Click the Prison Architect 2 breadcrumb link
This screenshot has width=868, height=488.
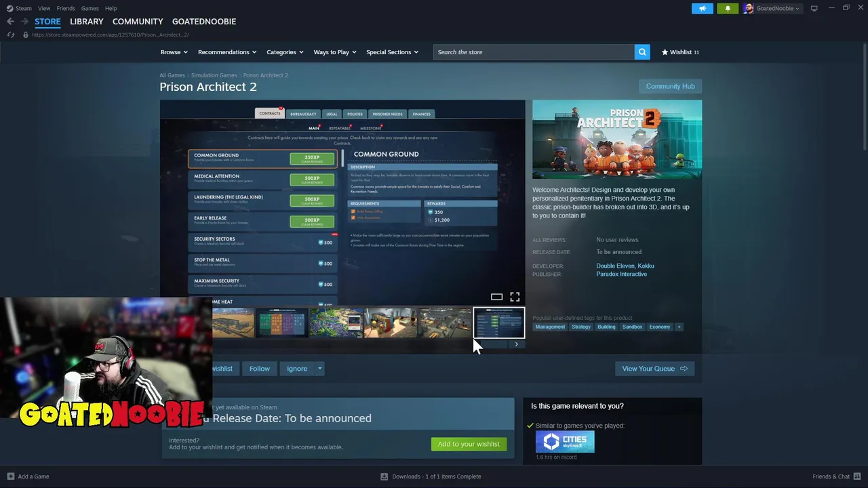(266, 75)
